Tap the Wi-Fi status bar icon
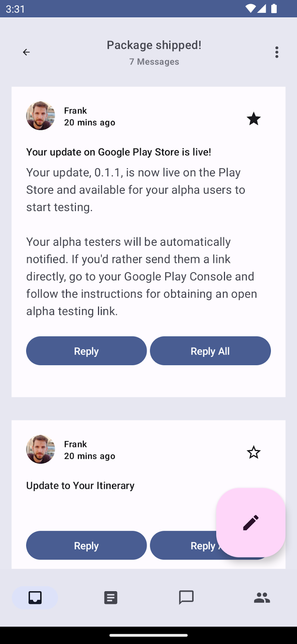The height and width of the screenshot is (644, 297). [250, 8]
